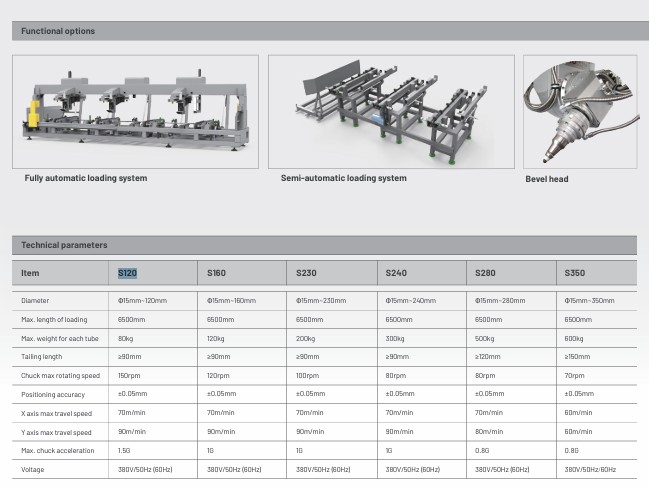Select the Diameter row label
This screenshot has height=488, width=649.
pyautogui.click(x=35, y=300)
